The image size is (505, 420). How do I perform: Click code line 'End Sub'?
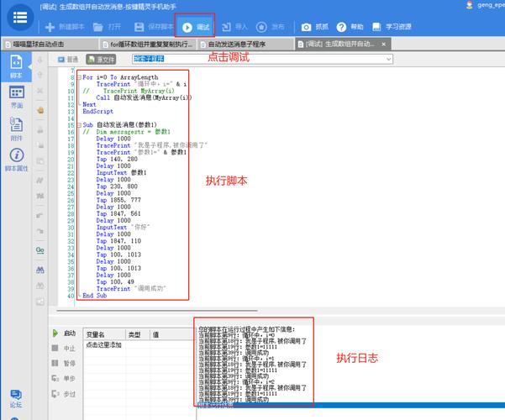tap(95, 296)
